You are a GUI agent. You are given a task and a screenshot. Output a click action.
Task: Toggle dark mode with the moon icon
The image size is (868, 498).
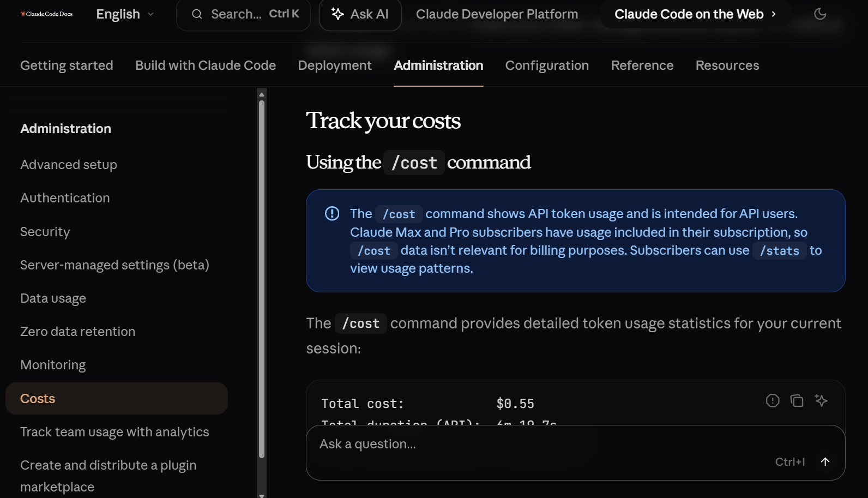819,14
